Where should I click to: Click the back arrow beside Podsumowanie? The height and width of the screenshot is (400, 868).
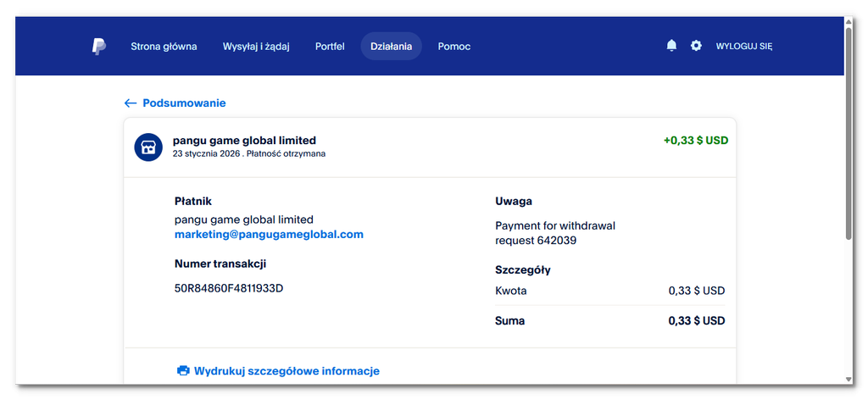pyautogui.click(x=131, y=103)
